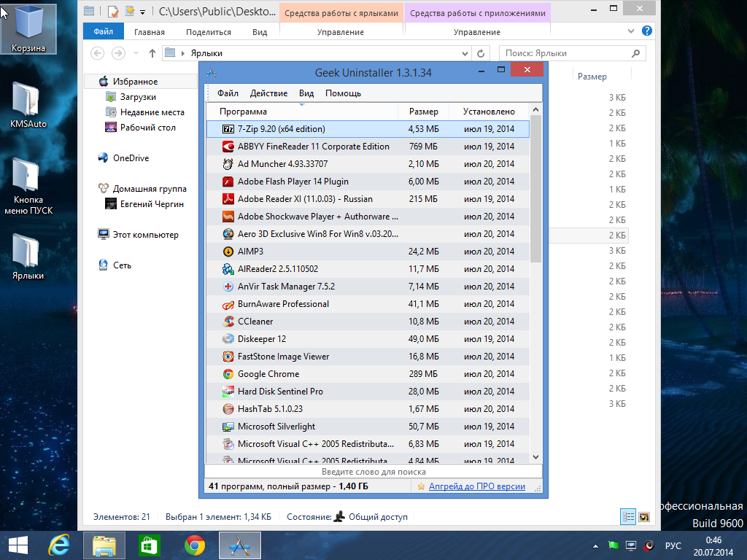Open the Файл tab in Explorer
The width and height of the screenshot is (747, 560).
click(104, 31)
